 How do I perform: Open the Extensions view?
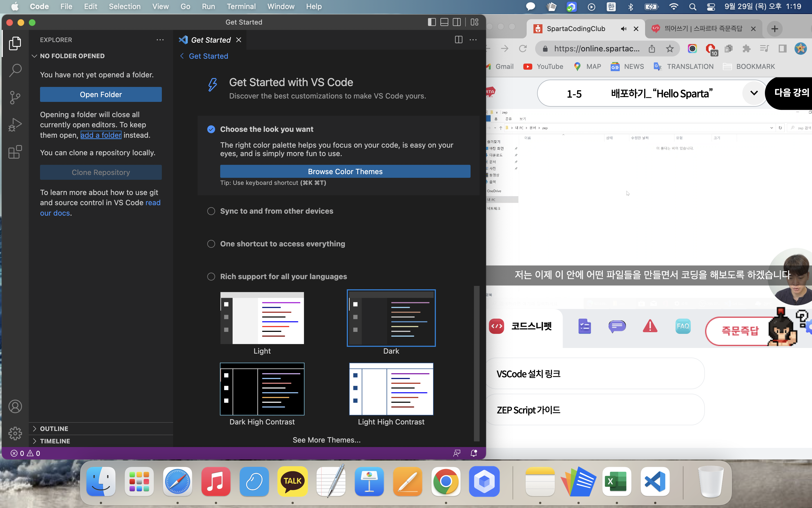pyautogui.click(x=15, y=152)
